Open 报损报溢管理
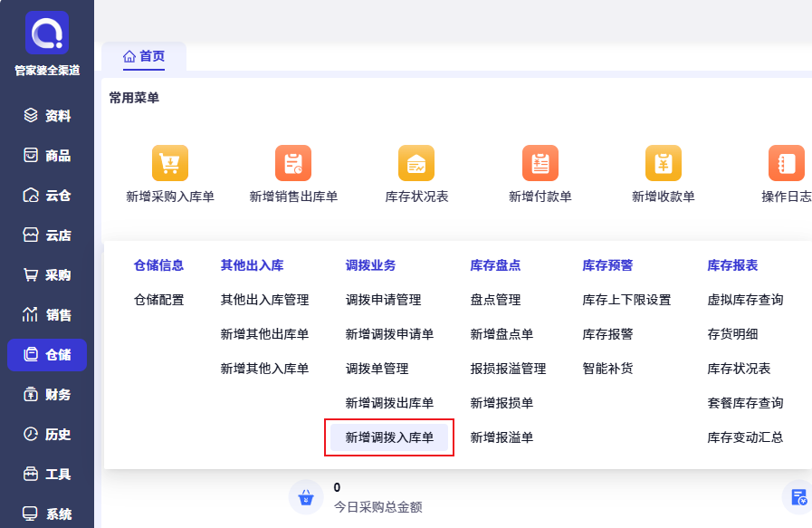The width and height of the screenshot is (812, 528). tap(508, 369)
